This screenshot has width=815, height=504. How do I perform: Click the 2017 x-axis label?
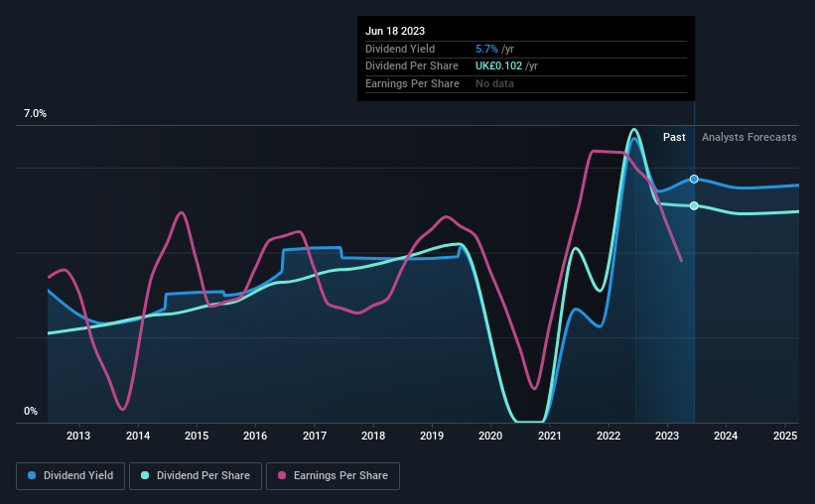[315, 436]
